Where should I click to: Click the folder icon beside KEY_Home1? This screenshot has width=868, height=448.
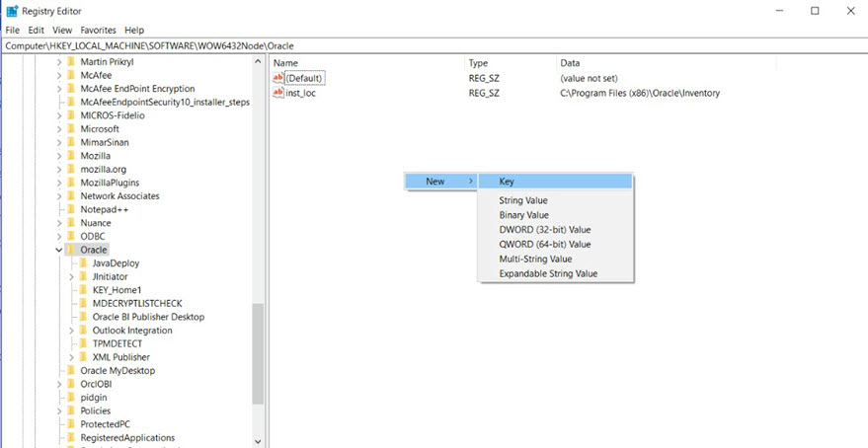point(83,290)
